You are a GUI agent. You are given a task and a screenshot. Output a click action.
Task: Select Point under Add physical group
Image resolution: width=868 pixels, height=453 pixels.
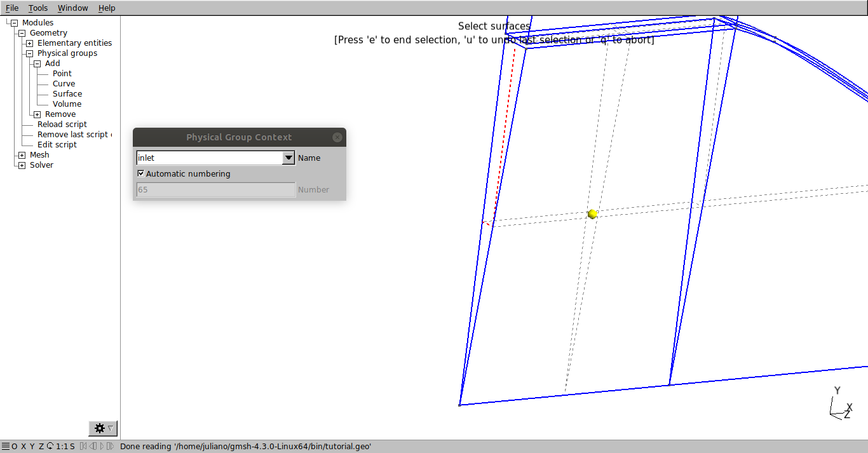click(x=62, y=74)
